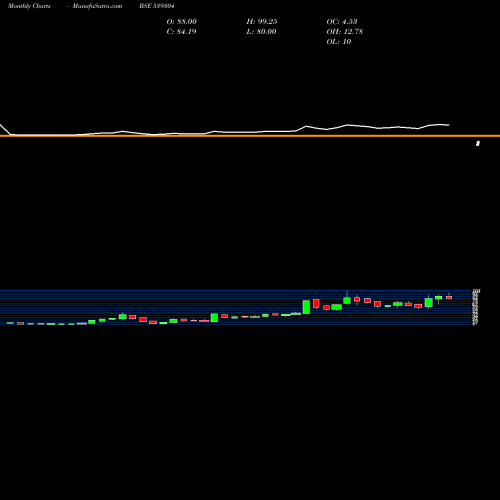Click the last red candlestick on the right
The height and width of the screenshot is (500, 500).
pos(449,297)
